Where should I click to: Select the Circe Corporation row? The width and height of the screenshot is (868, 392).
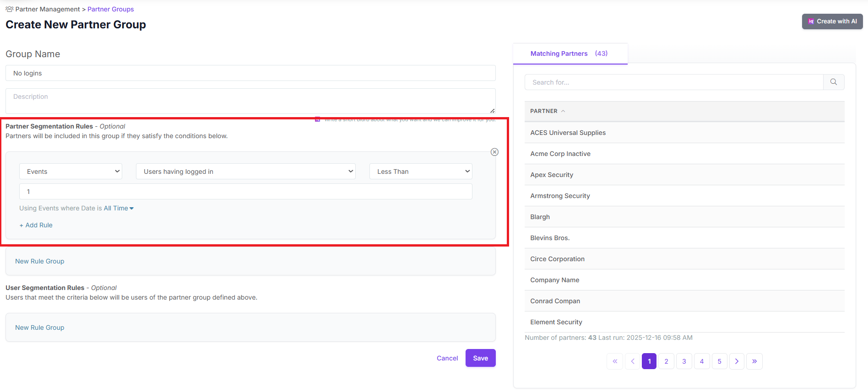click(x=684, y=259)
